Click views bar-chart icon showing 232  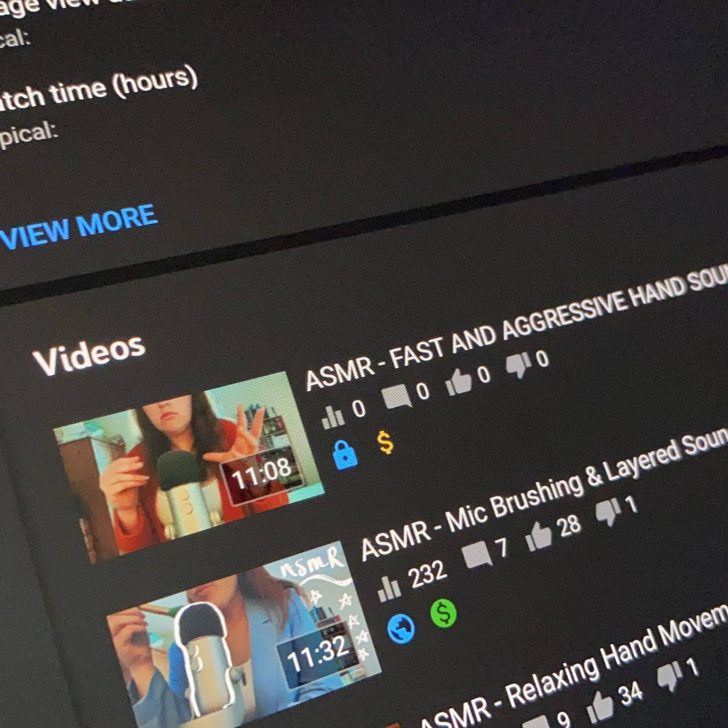[390, 590]
